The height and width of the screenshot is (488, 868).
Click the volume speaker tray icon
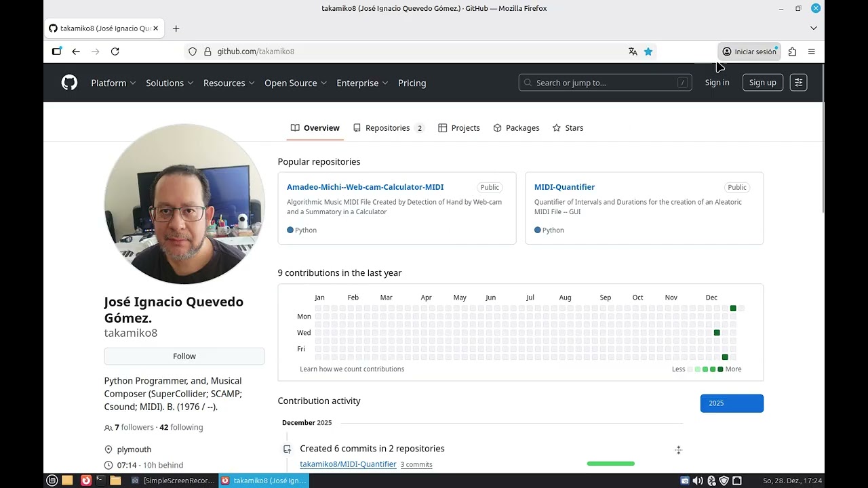pyautogui.click(x=698, y=481)
